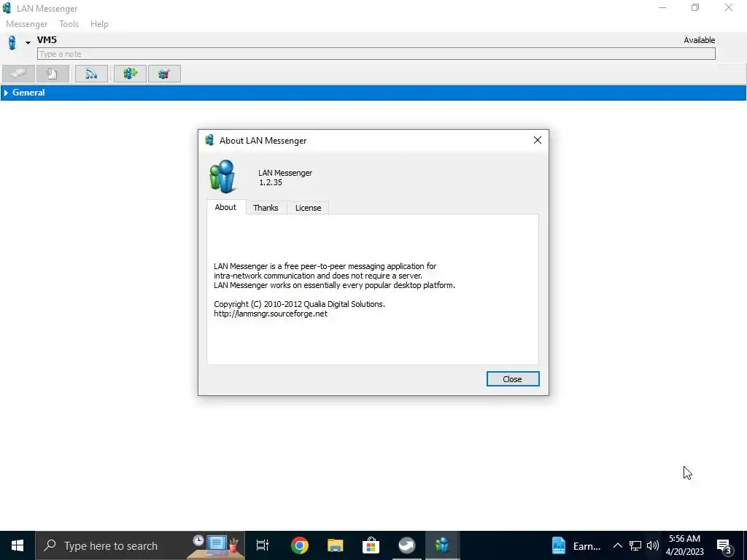
Task: Click the taskbar search box
Action: click(140, 545)
